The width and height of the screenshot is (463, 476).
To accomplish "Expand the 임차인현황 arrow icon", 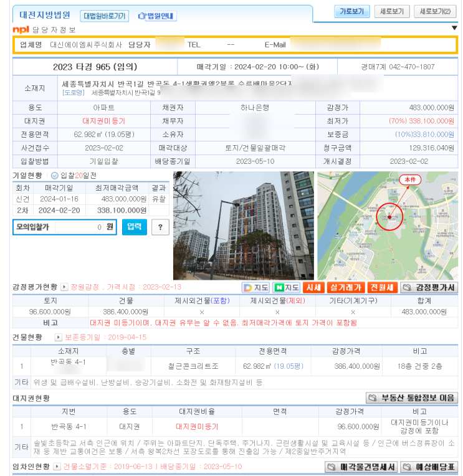I will click(x=57, y=466).
